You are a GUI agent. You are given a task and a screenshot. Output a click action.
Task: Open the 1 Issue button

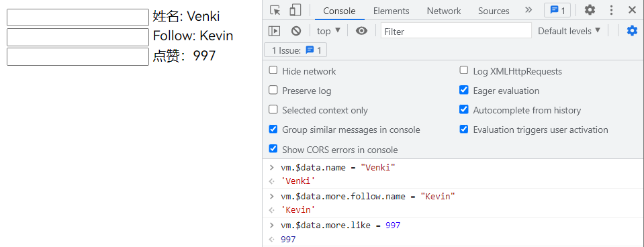[x=295, y=50]
